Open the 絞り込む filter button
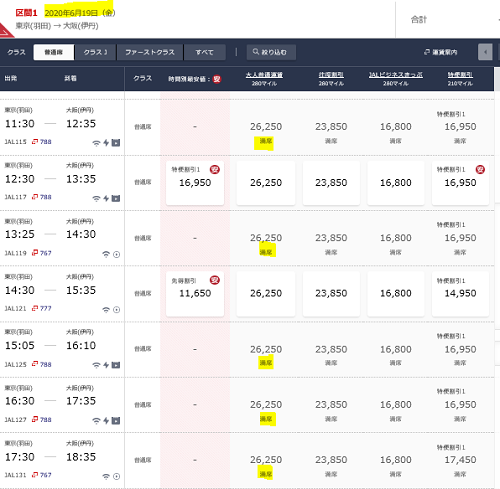This screenshot has width=500, height=489. click(x=271, y=52)
